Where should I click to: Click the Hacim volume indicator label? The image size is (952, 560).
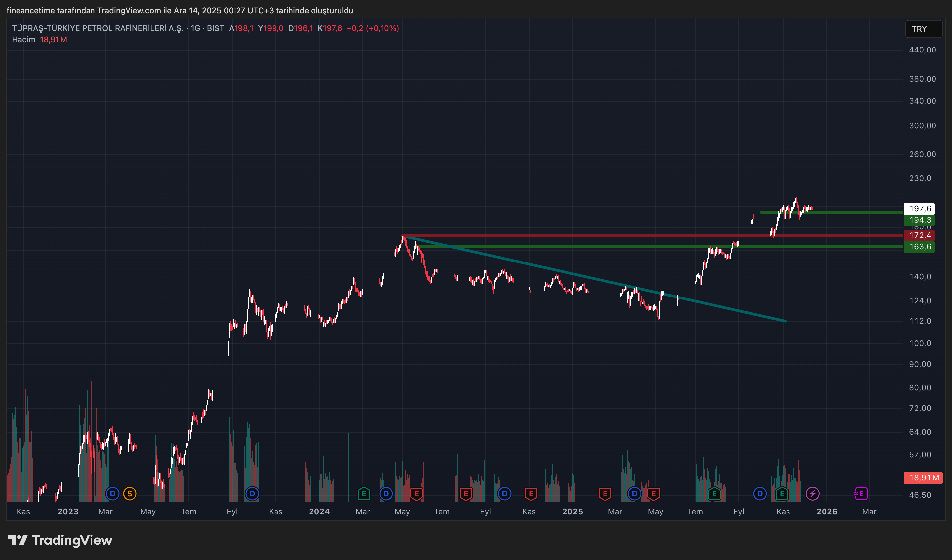pyautogui.click(x=23, y=40)
